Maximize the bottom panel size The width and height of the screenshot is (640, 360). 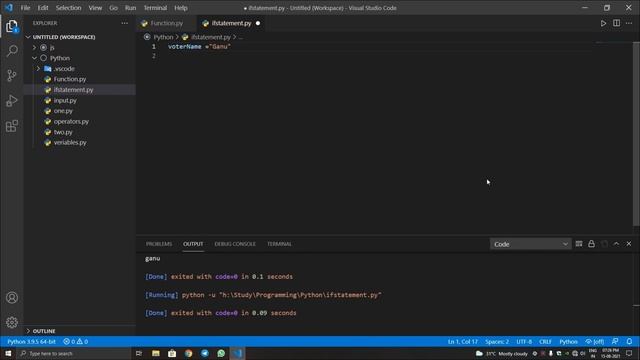tap(616, 244)
